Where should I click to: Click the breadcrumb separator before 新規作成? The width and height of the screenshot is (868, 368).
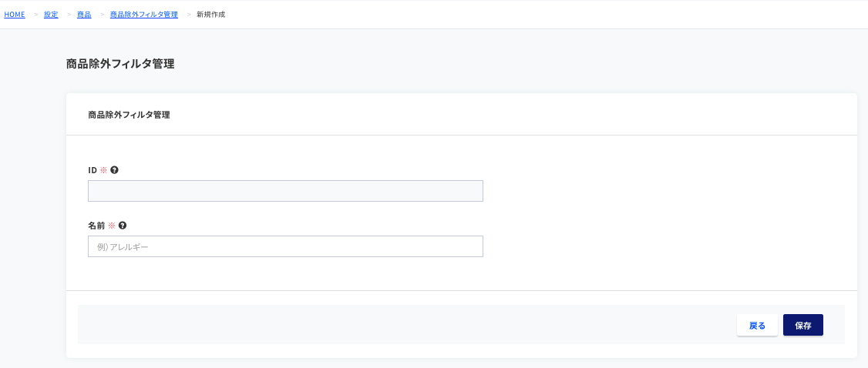(x=189, y=15)
